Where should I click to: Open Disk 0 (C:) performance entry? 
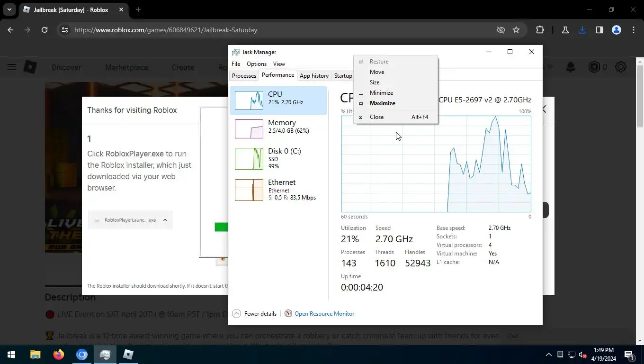(x=278, y=158)
